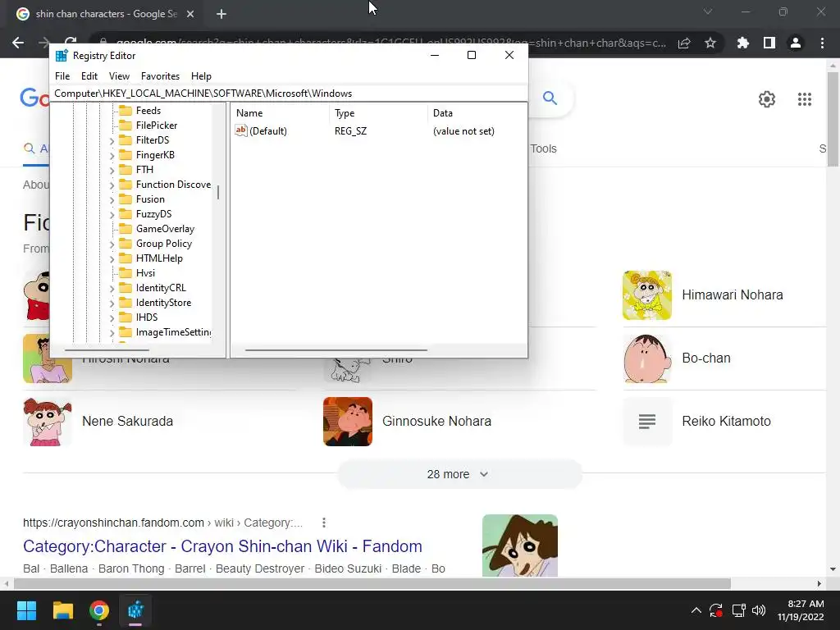Show hidden system tray icons
The width and height of the screenshot is (840, 630).
(x=696, y=610)
